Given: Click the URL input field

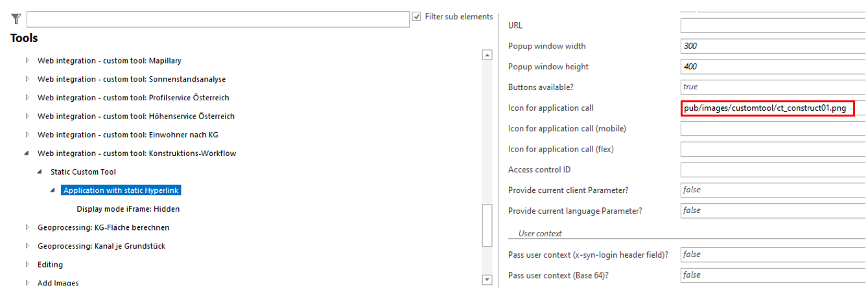Looking at the screenshot, I should coord(773,26).
